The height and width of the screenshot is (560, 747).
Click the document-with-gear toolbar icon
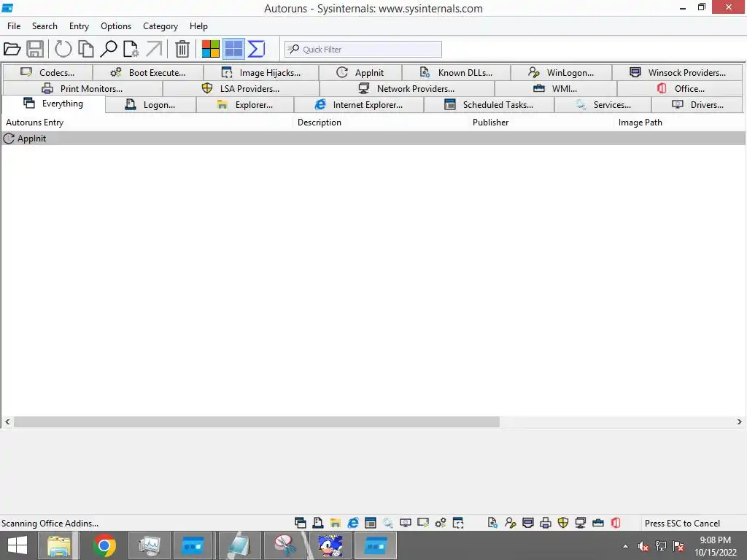[131, 49]
